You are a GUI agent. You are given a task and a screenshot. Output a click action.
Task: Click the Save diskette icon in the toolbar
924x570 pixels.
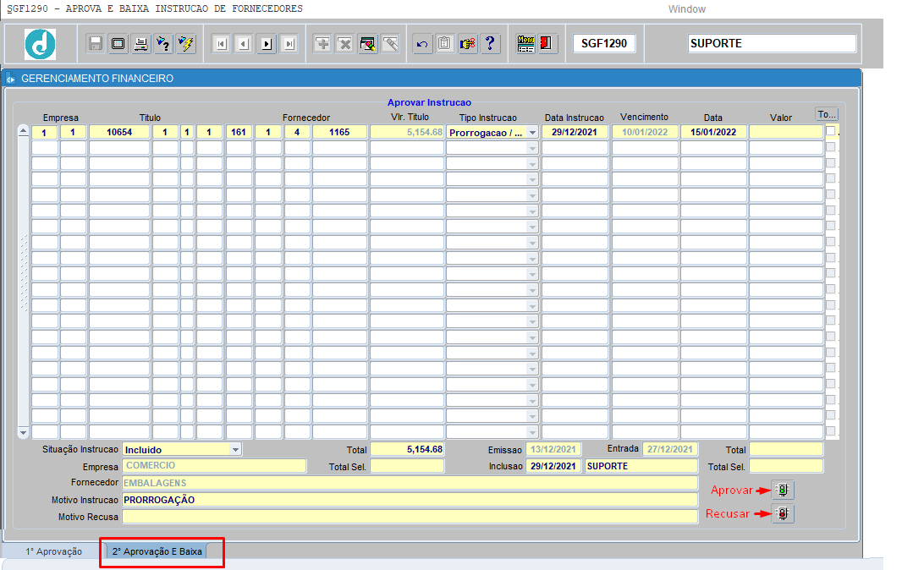[95, 44]
